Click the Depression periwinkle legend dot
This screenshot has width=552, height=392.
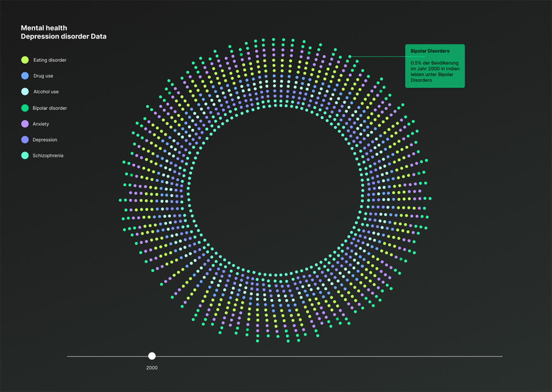(25, 140)
